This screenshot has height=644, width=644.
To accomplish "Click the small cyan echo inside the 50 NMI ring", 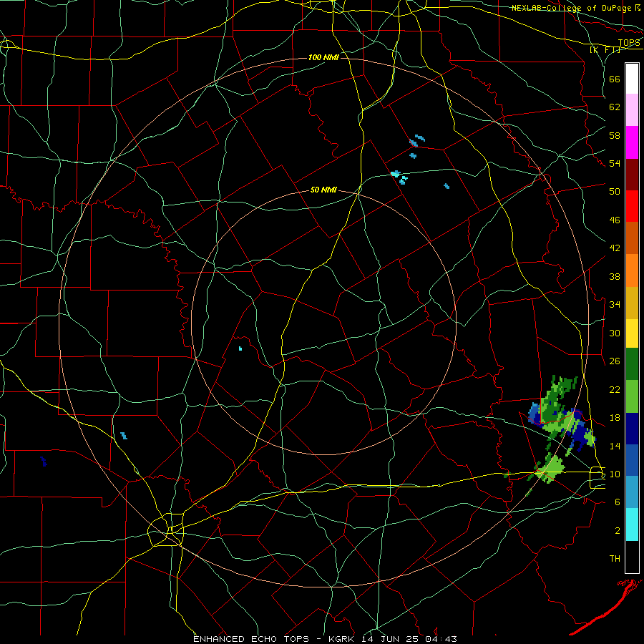I will 240,348.
